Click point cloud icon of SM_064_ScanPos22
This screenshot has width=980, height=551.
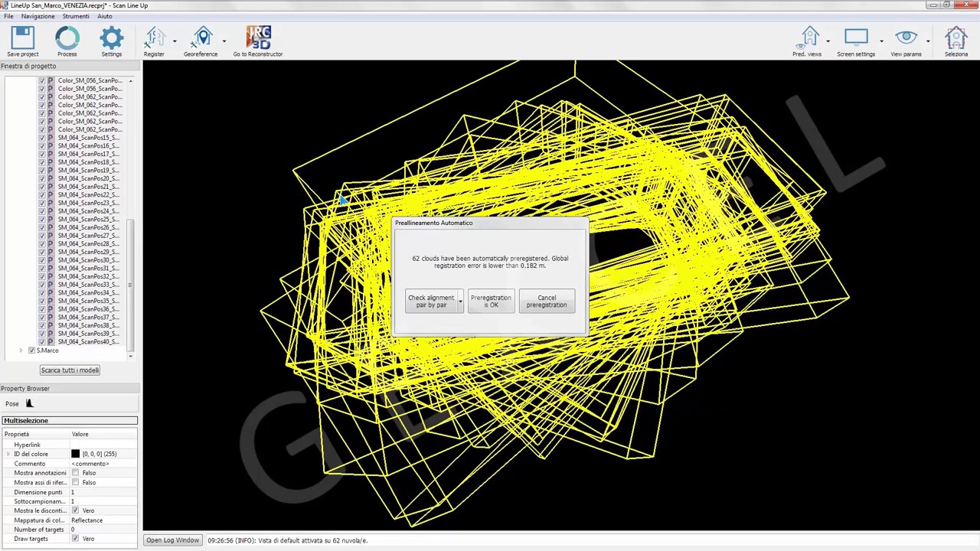(51, 194)
